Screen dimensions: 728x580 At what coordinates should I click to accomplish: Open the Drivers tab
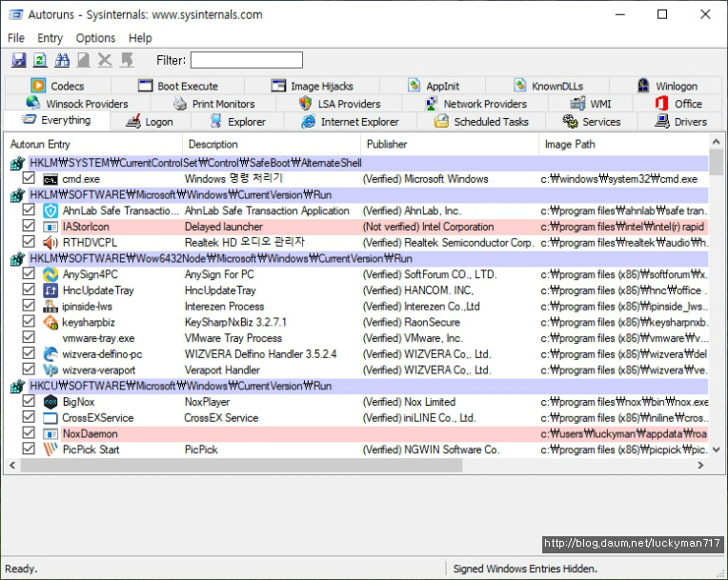pyautogui.click(x=680, y=122)
